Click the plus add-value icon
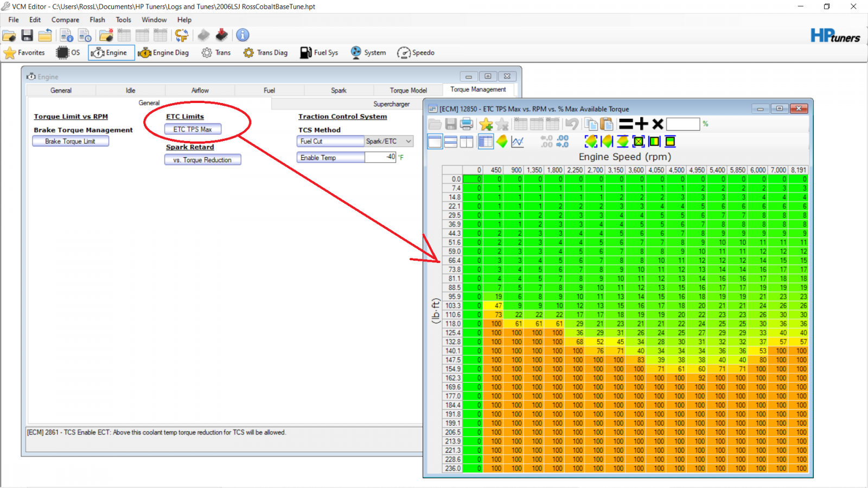The image size is (868, 488). point(642,124)
